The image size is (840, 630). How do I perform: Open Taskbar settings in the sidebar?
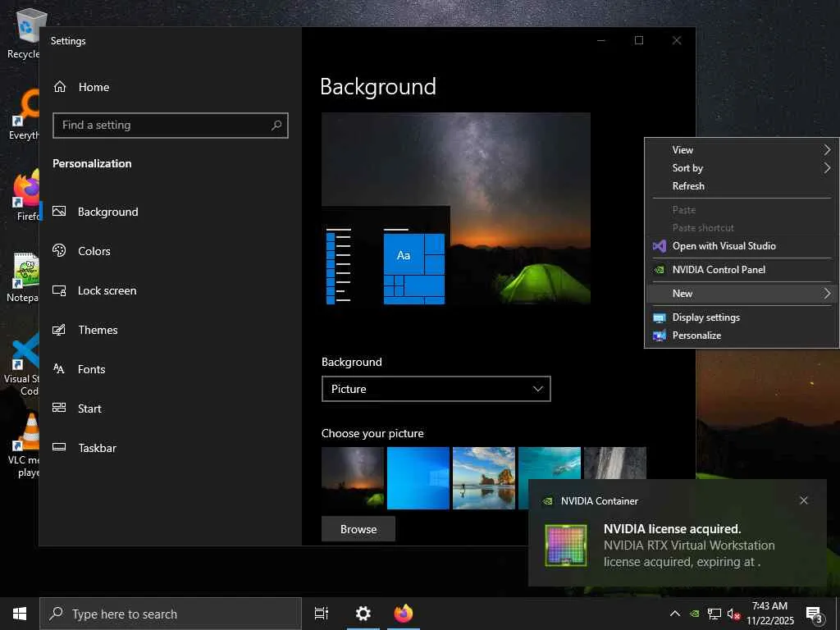[97, 448]
